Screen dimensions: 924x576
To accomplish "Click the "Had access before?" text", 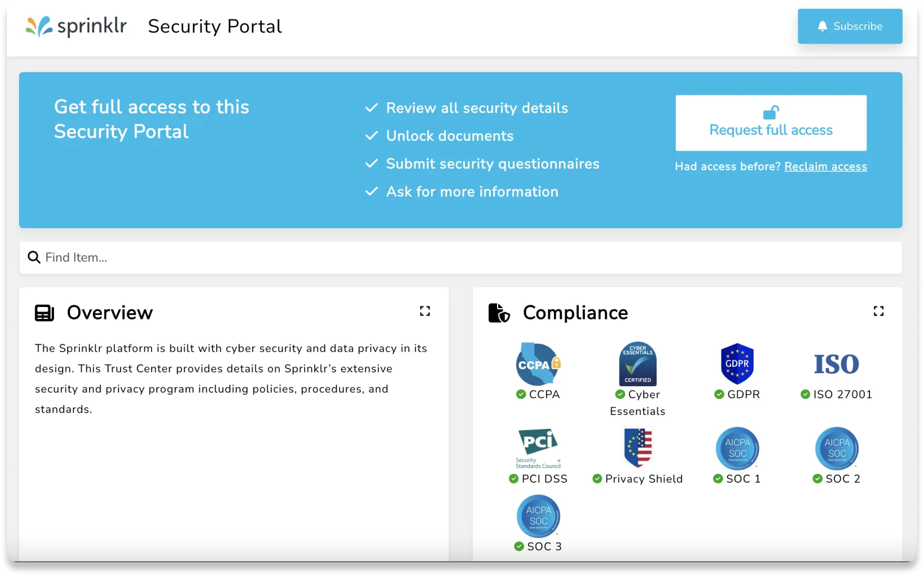I will pyautogui.click(x=727, y=166).
